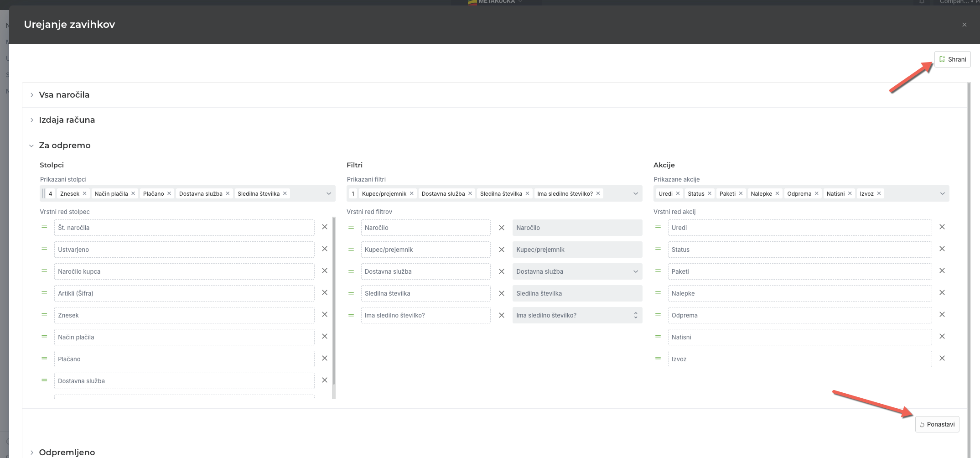Image resolution: width=980 pixels, height=458 pixels.
Task: Remove Kupec/prejemnik tag from displayed filters
Action: [411, 193]
